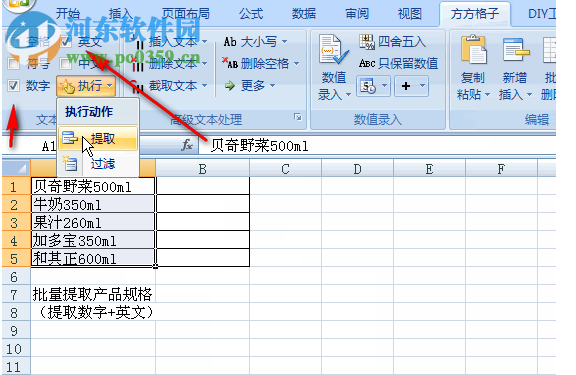Open the 页面布局 tab
Viewport: 576px width, 375px height.
(x=186, y=14)
